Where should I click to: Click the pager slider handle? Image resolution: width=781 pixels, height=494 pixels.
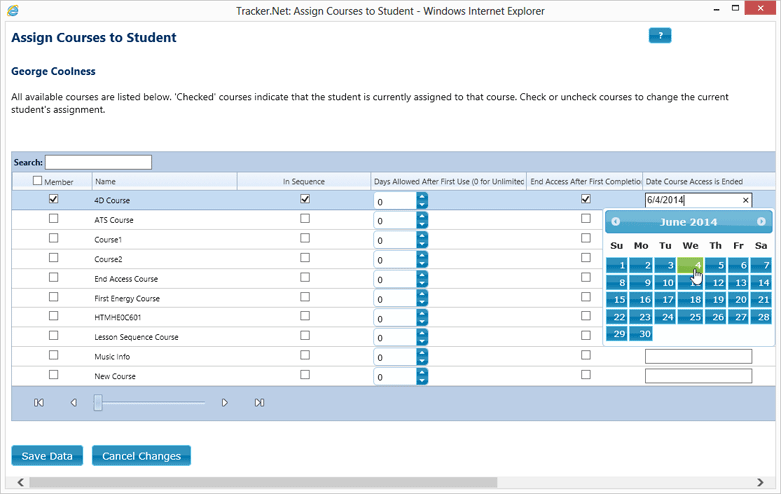(98, 402)
